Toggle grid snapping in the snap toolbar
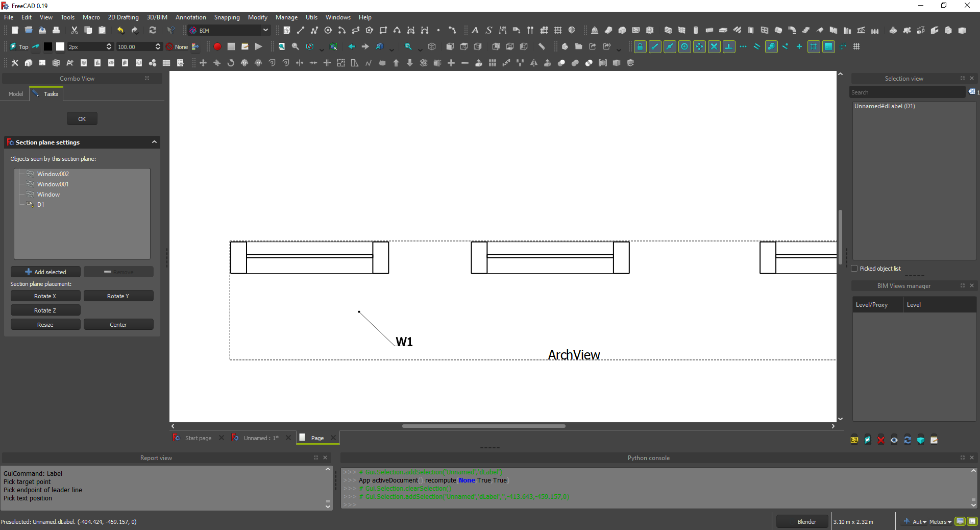The height and width of the screenshot is (530, 980). [x=813, y=47]
